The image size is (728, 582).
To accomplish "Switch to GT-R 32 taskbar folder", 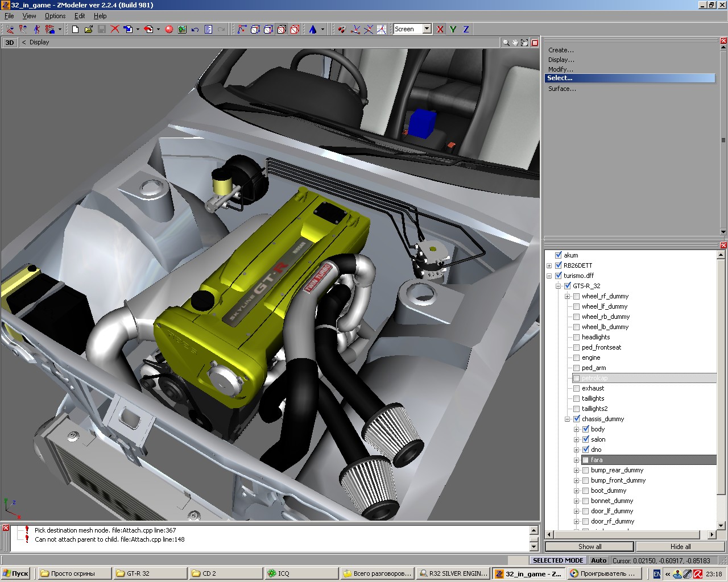I will click(x=150, y=573).
